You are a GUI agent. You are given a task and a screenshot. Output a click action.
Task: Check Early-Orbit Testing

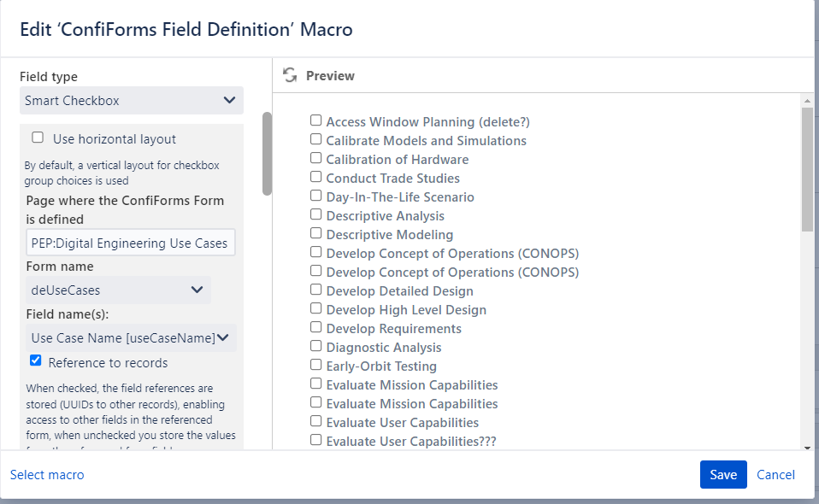[315, 366]
